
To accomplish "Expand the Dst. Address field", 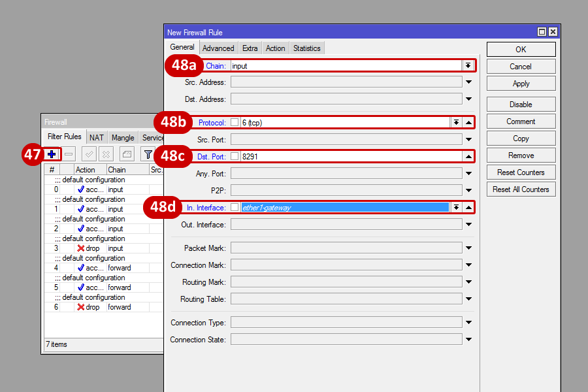I will coord(468,99).
